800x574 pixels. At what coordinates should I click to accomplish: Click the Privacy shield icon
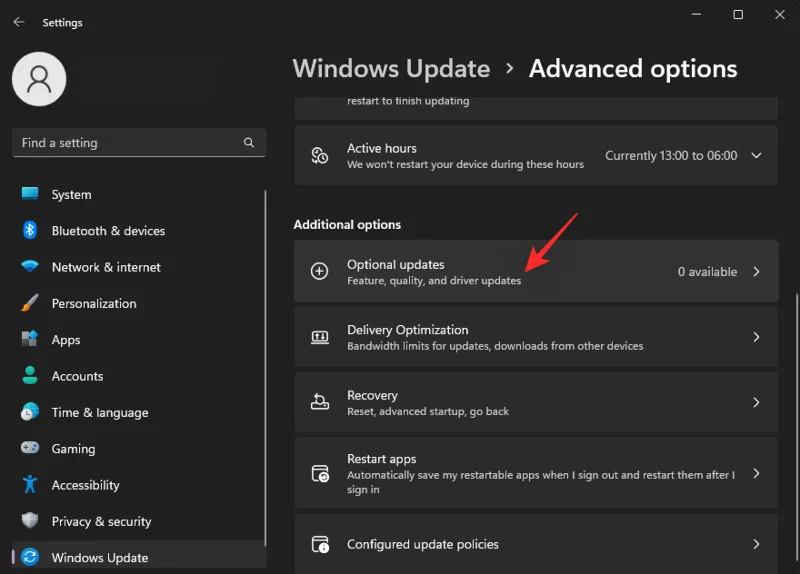coord(30,520)
